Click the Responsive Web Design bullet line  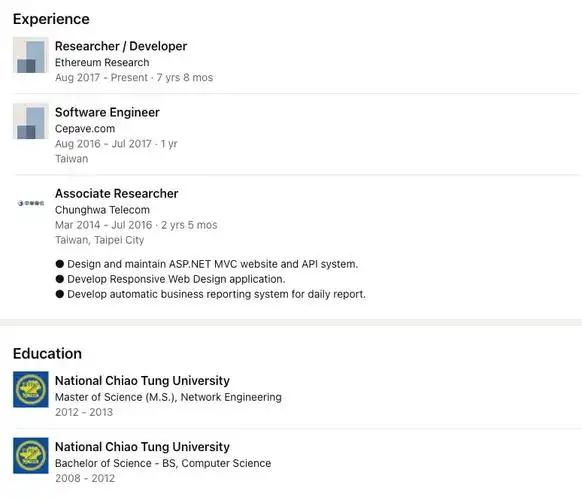coord(170,279)
